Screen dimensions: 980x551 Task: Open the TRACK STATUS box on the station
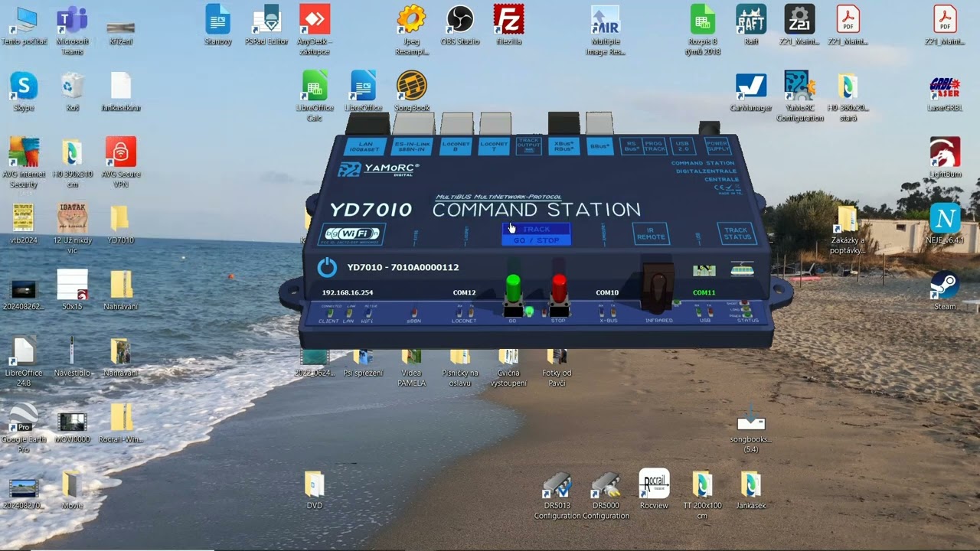[737, 233]
